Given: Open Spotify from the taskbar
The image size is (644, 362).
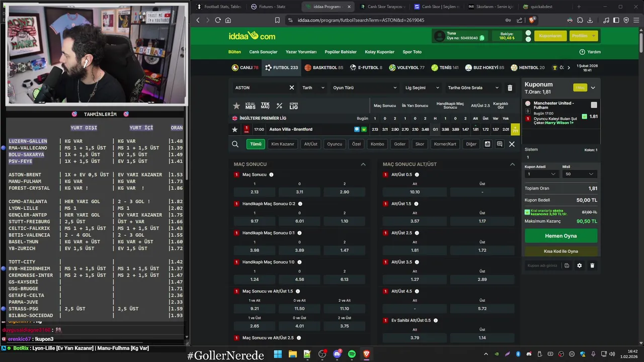Looking at the screenshot, I should [352, 354].
